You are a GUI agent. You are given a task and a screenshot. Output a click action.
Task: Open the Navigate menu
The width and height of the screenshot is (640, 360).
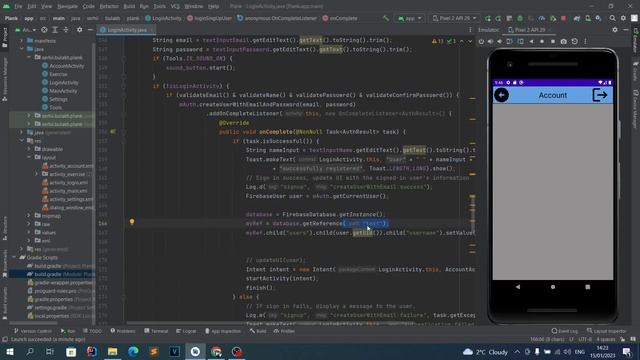coord(67,7)
